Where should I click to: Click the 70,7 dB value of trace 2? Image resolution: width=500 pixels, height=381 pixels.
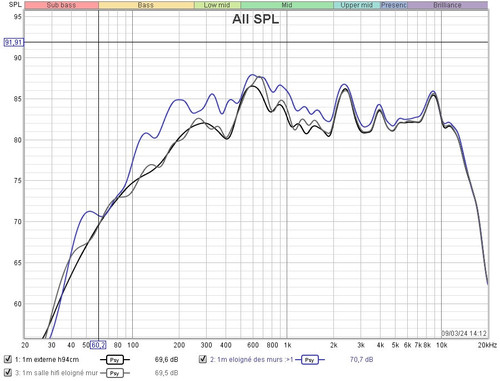pyautogui.click(x=361, y=360)
